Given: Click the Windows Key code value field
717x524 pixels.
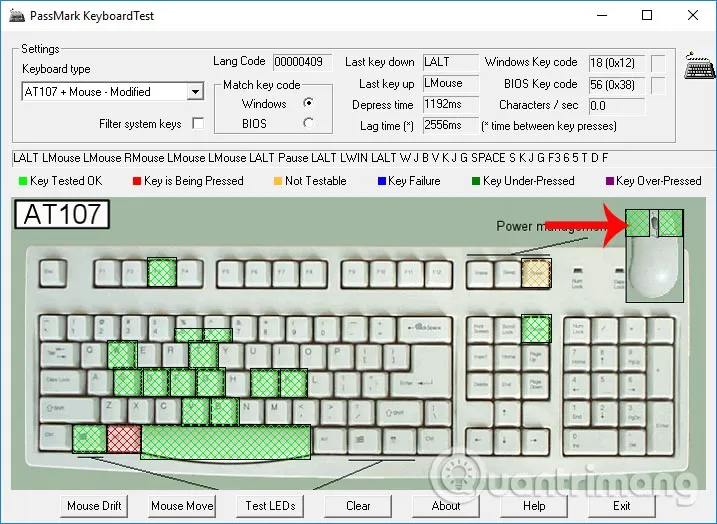Looking at the screenshot, I should 617,63.
